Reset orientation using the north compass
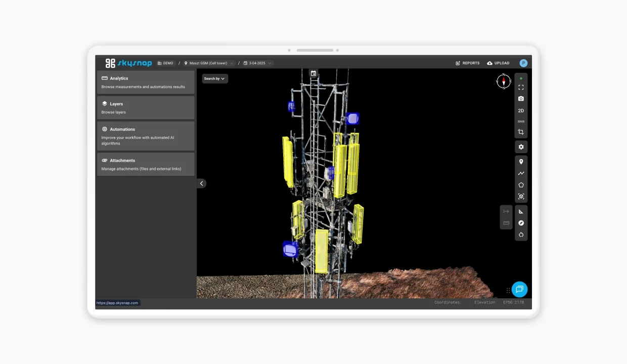The height and width of the screenshot is (364, 627). 504,81
